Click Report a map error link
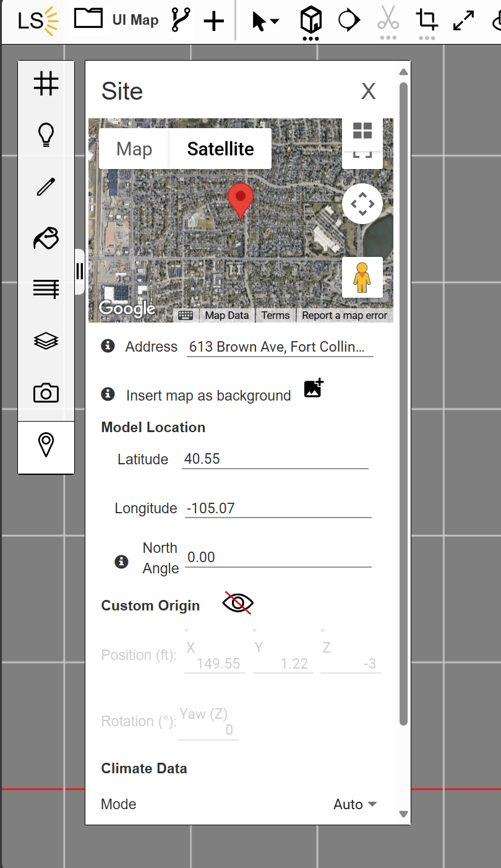Image resolution: width=501 pixels, height=868 pixels. tap(345, 315)
